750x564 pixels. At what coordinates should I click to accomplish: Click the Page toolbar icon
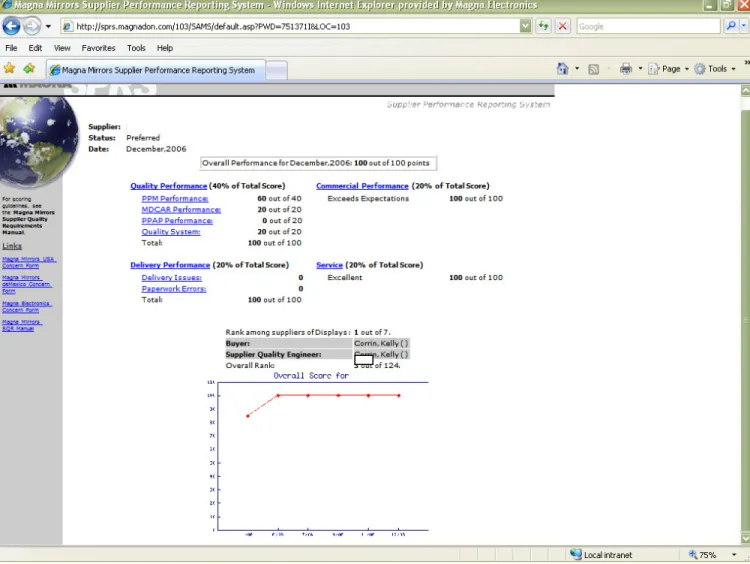click(654, 69)
